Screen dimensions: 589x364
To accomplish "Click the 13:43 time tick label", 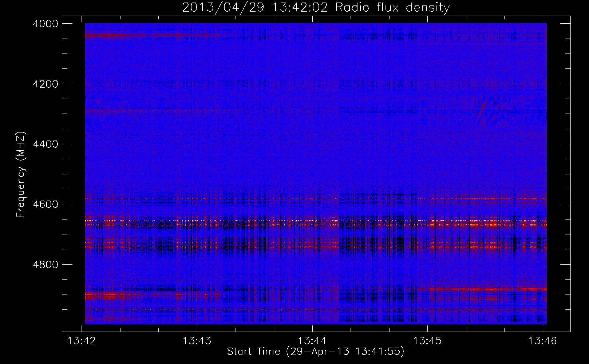I will (197, 341).
